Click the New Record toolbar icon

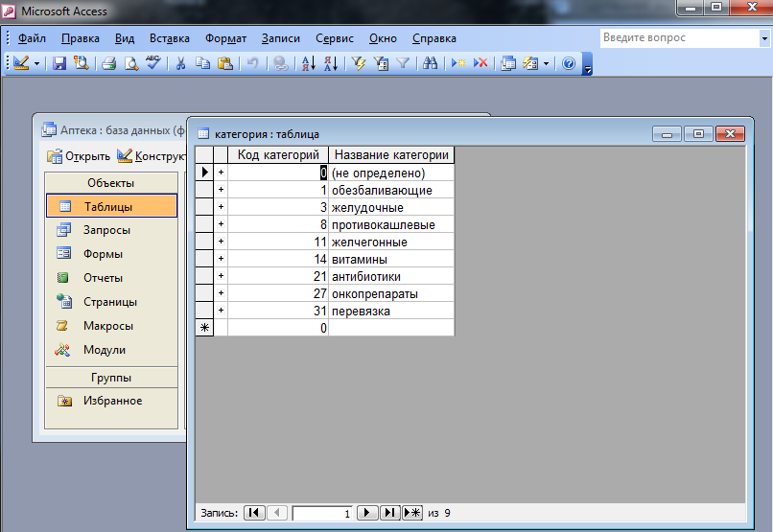(x=458, y=63)
